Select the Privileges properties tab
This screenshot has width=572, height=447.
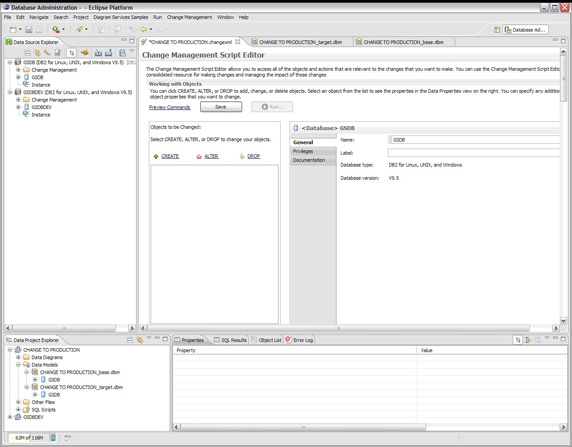[313, 151]
